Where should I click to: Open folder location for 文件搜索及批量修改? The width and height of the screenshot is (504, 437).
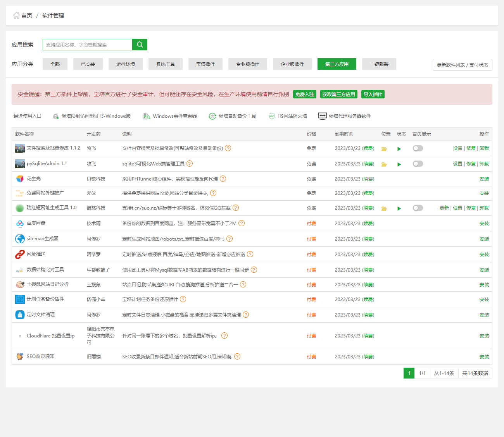[x=384, y=149]
